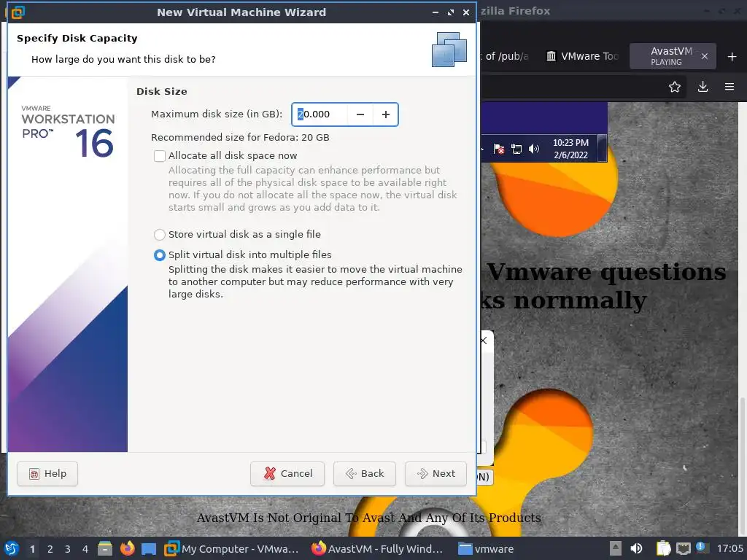Activate AvastVM Firefox taskbar entry

pos(377,549)
